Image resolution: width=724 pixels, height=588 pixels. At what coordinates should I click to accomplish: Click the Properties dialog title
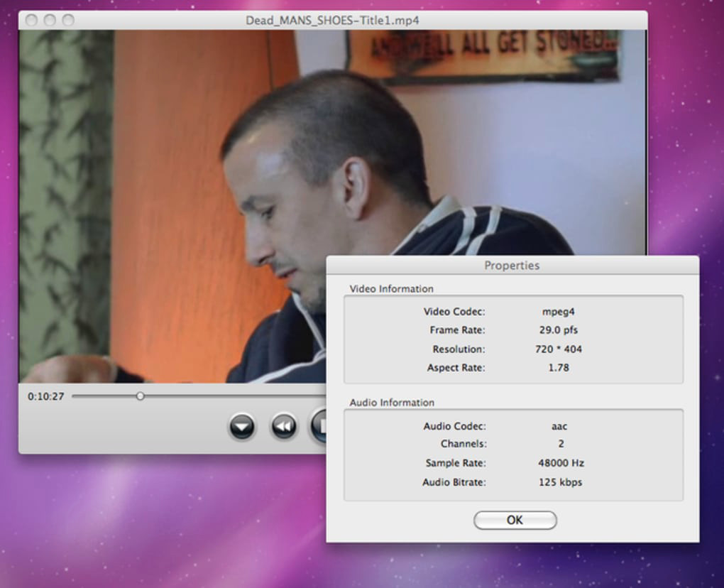point(512,266)
